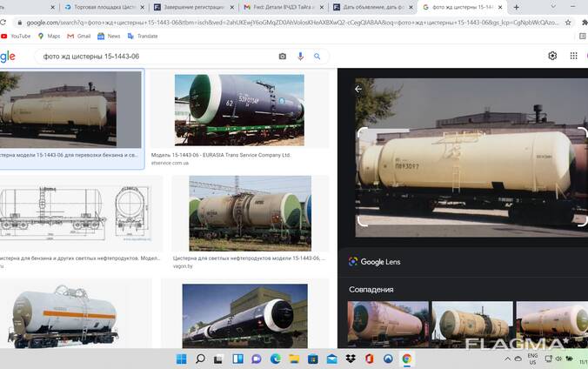The image size is (588, 369).
Task: Click the search by image camera icon
Action: [283, 57]
